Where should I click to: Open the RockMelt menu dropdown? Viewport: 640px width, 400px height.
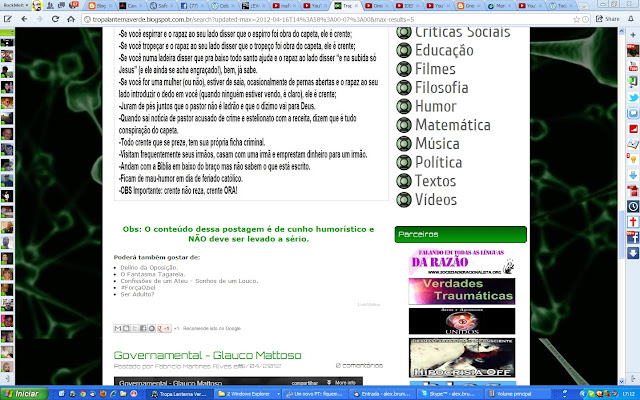point(16,5)
